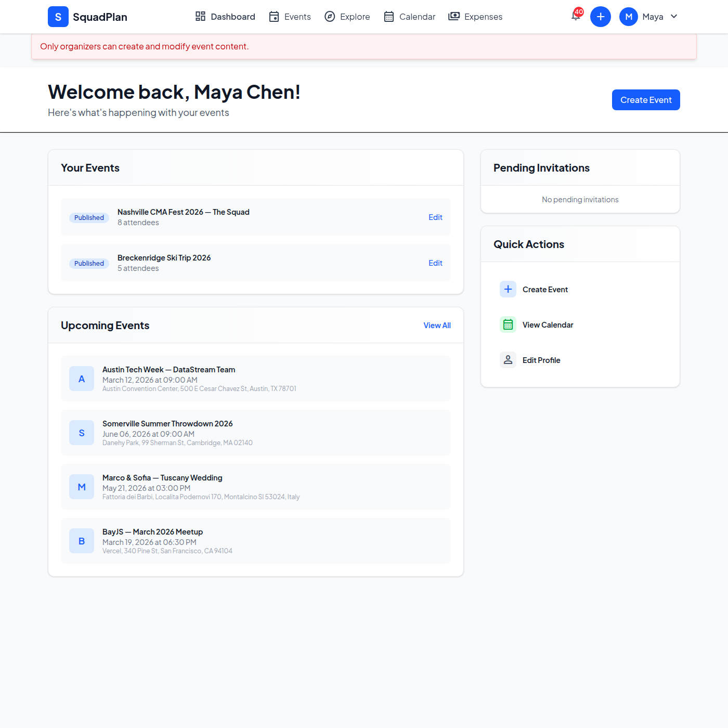
Task: Open the notifications bell icon
Action: pos(576,16)
